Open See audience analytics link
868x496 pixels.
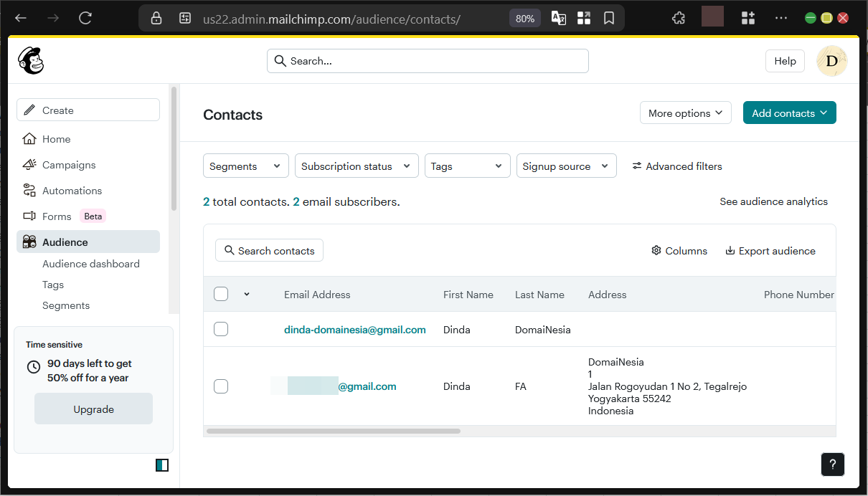[x=773, y=201]
